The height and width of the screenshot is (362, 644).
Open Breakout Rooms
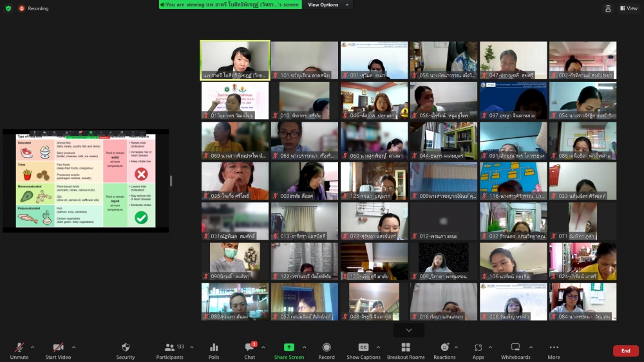tap(406, 350)
